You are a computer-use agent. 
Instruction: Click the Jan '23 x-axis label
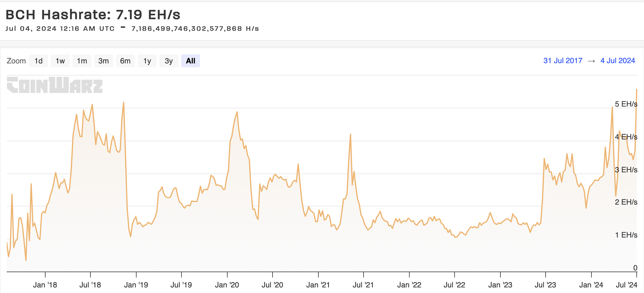(500, 285)
